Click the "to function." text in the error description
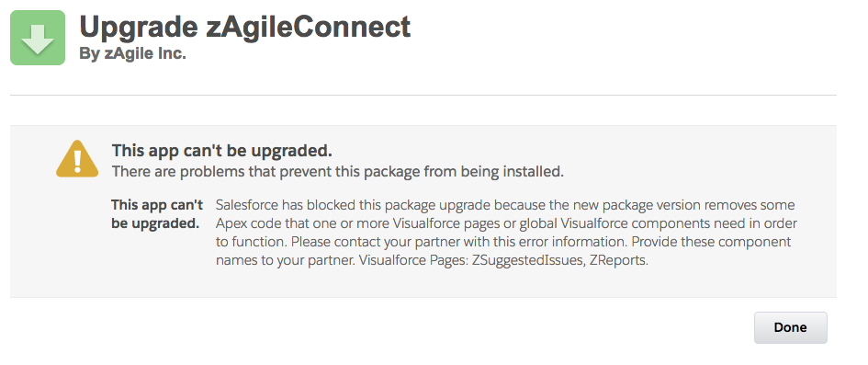 click(x=252, y=242)
